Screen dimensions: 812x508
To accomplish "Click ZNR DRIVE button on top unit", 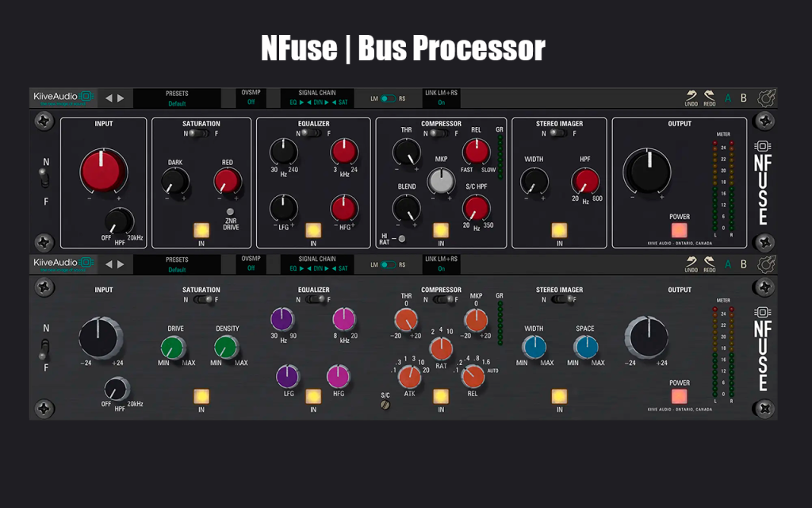I will 230,211.
